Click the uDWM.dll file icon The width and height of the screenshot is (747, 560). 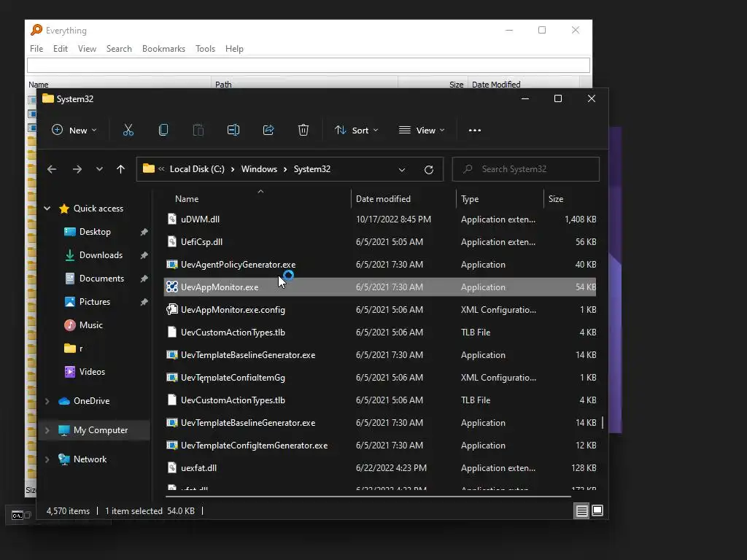click(x=172, y=219)
